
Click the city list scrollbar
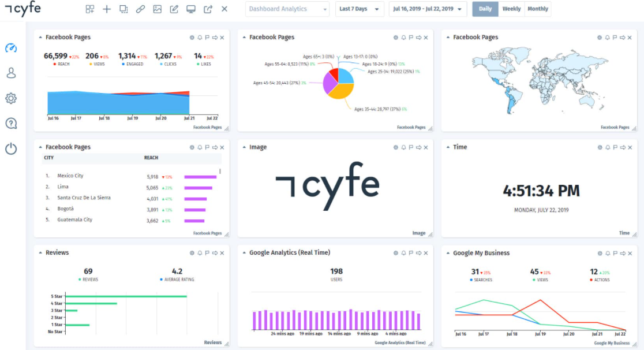pos(220,171)
